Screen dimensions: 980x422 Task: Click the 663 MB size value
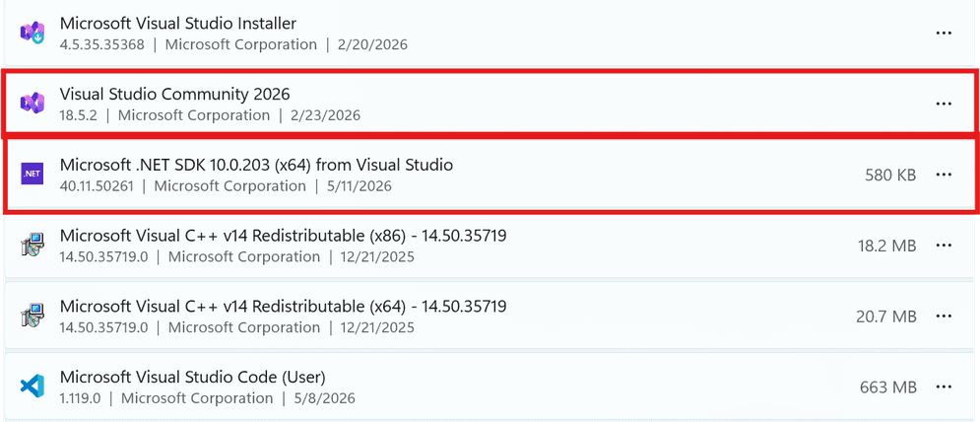(x=888, y=387)
